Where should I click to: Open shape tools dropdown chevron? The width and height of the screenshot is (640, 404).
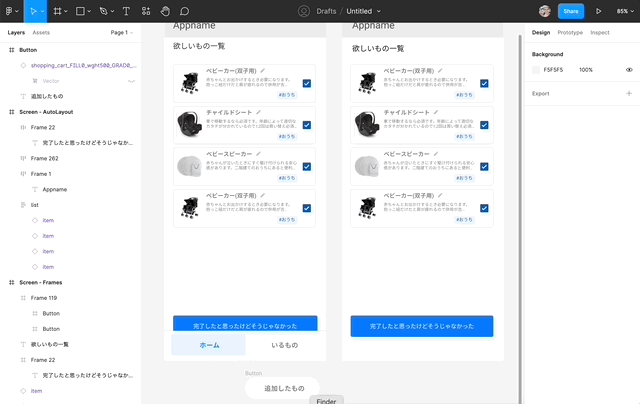pos(89,11)
